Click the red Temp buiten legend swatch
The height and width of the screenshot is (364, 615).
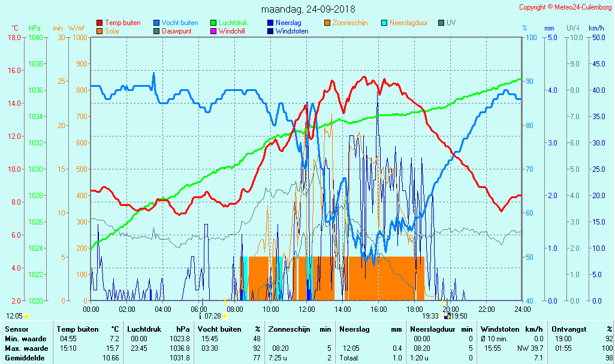click(x=100, y=23)
